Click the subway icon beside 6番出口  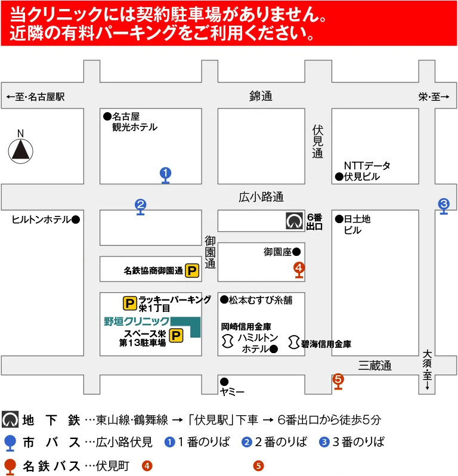[293, 221]
